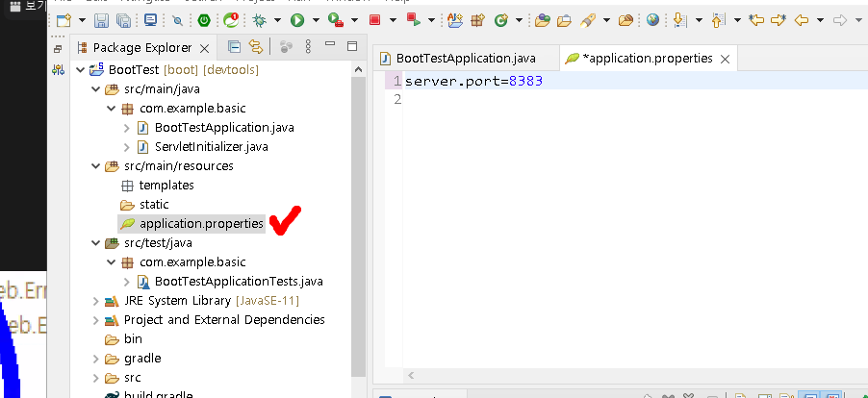Open the Debug configurations dropdown arrow
868x398 pixels.
pyautogui.click(x=277, y=20)
